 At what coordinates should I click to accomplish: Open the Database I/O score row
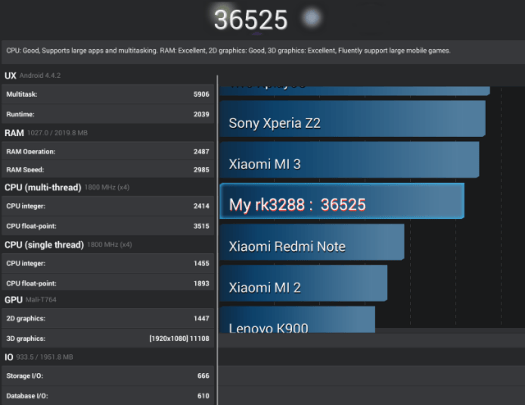[x=108, y=396]
